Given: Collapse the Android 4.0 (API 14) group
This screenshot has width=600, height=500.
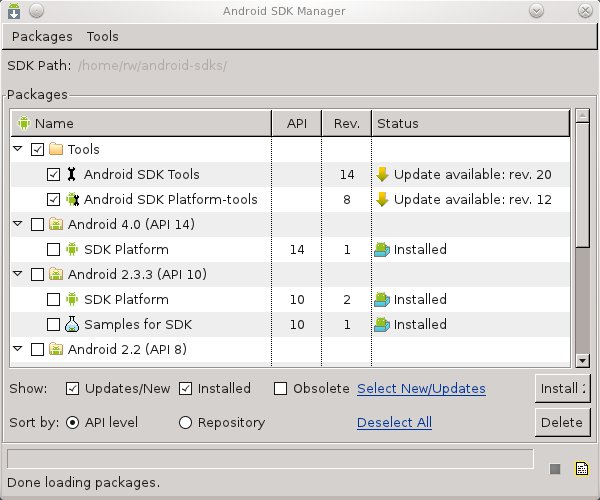Looking at the screenshot, I should [19, 224].
